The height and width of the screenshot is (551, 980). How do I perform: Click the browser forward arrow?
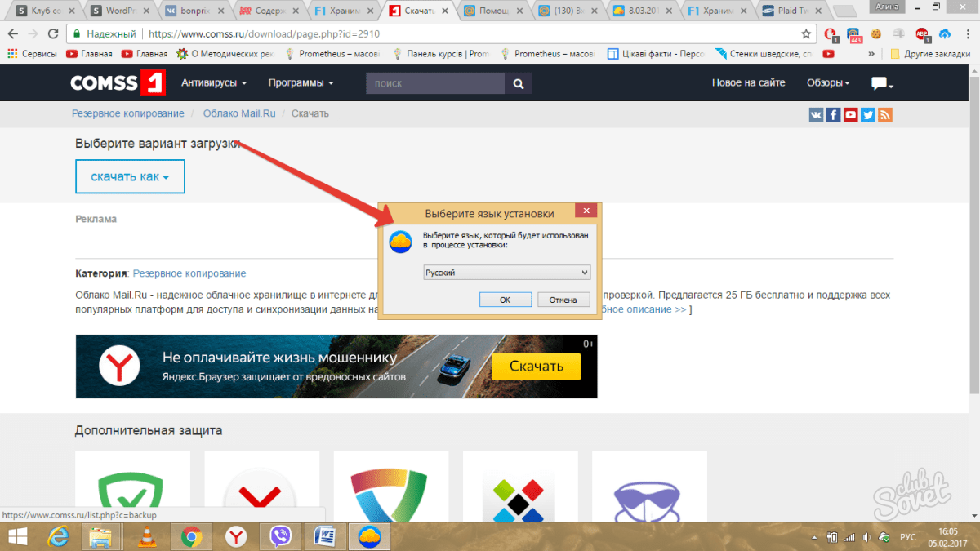33,34
